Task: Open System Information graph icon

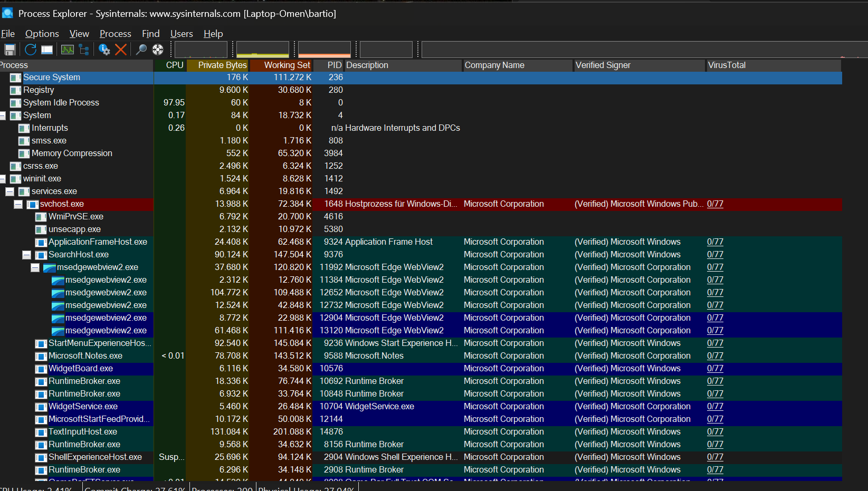Action: point(68,50)
